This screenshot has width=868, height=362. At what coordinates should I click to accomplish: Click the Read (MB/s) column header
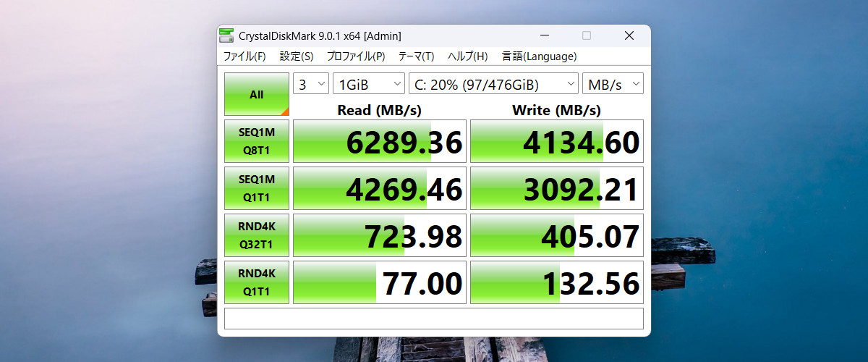point(380,110)
